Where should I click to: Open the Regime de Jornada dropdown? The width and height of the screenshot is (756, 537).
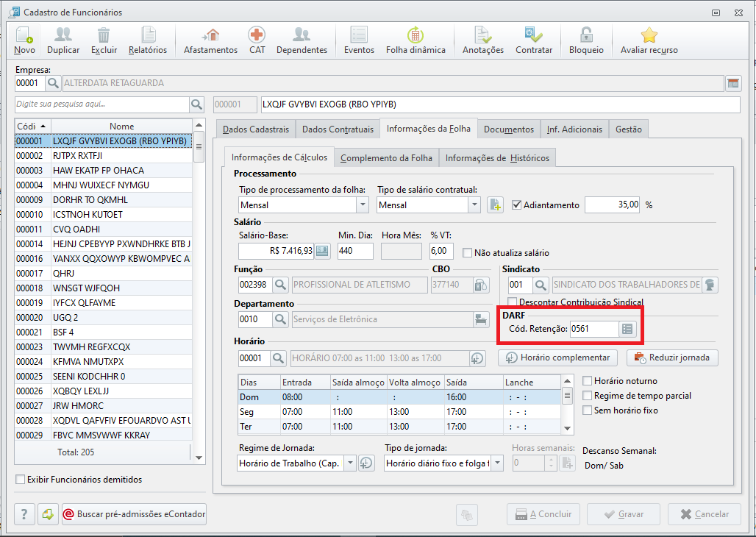(x=351, y=463)
